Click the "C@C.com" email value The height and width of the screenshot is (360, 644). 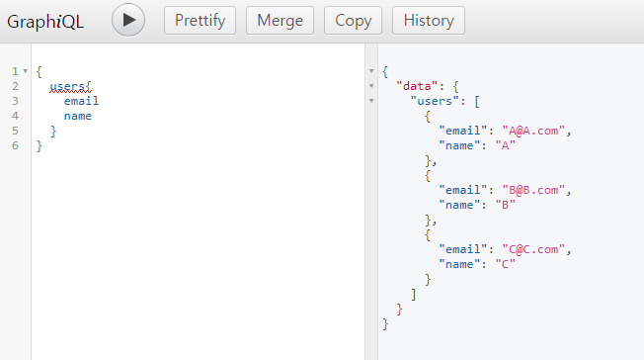click(533, 249)
